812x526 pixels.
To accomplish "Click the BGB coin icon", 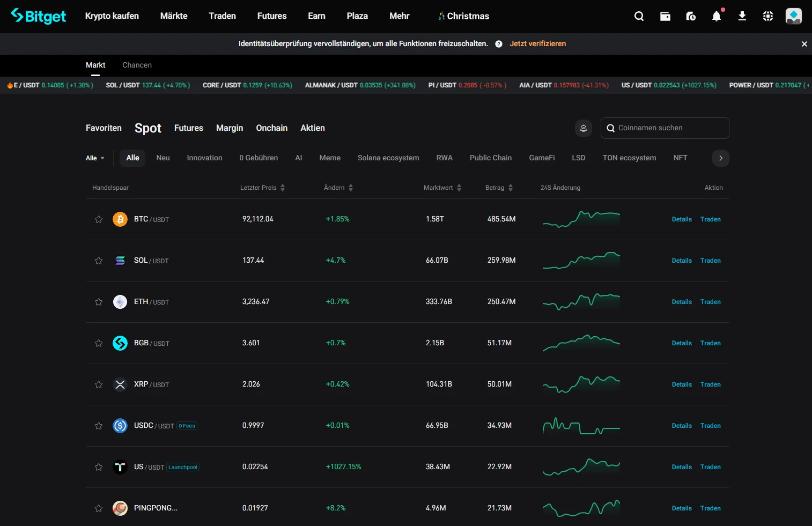I will coord(120,343).
